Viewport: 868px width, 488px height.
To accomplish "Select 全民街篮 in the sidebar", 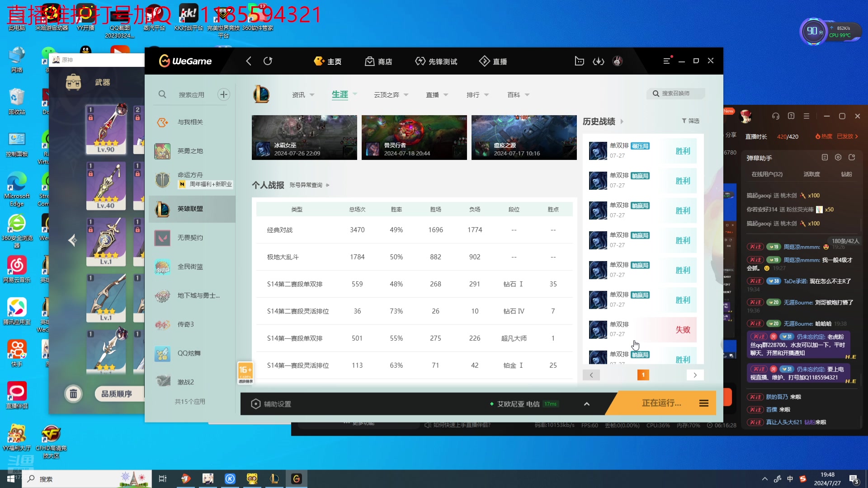I will click(192, 267).
